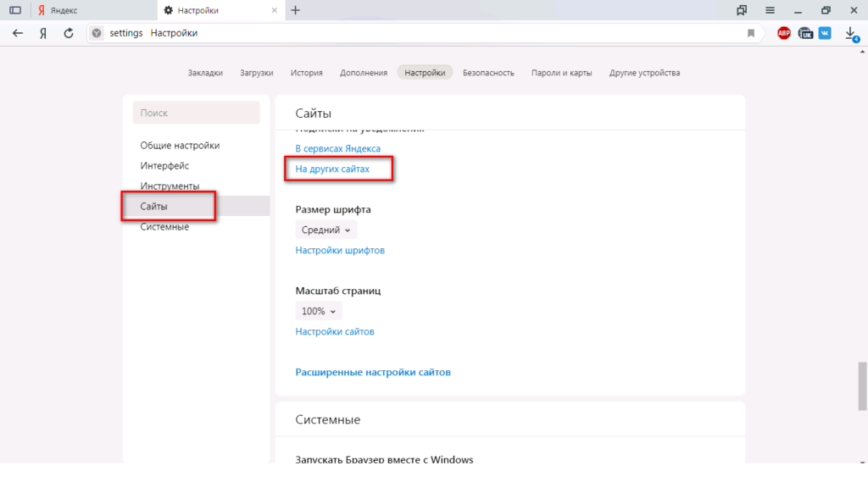Open Расширенные настройки сайтов link
Viewport: 868px width, 488px height.
373,372
